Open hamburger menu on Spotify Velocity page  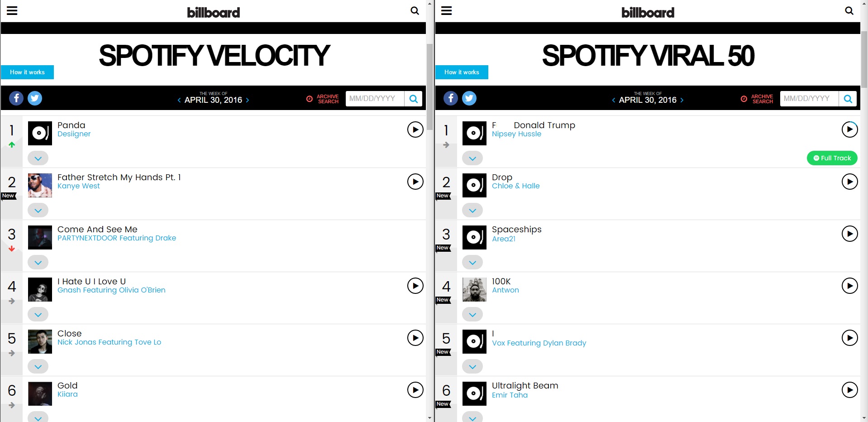(12, 11)
